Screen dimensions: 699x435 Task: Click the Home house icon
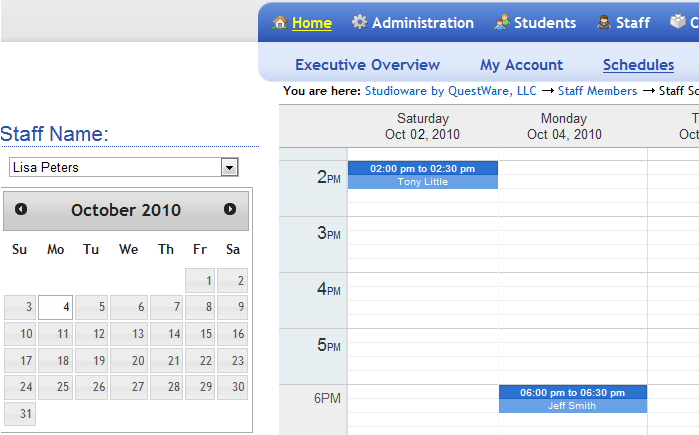tap(280, 22)
